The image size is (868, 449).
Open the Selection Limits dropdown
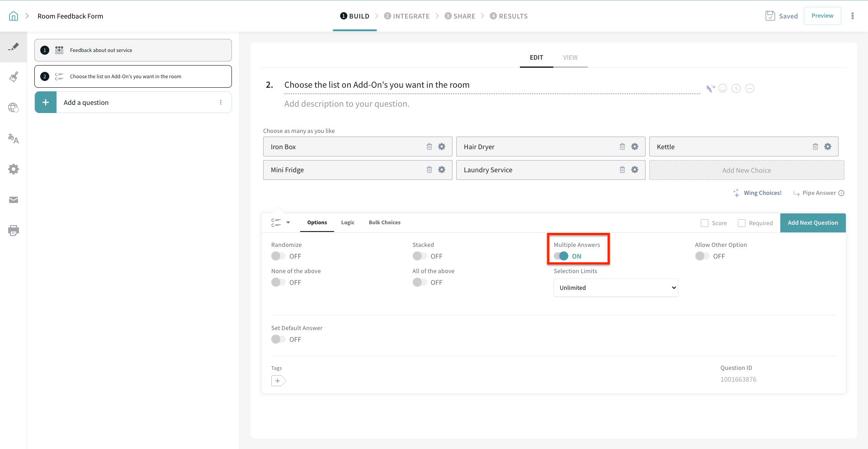coord(615,288)
